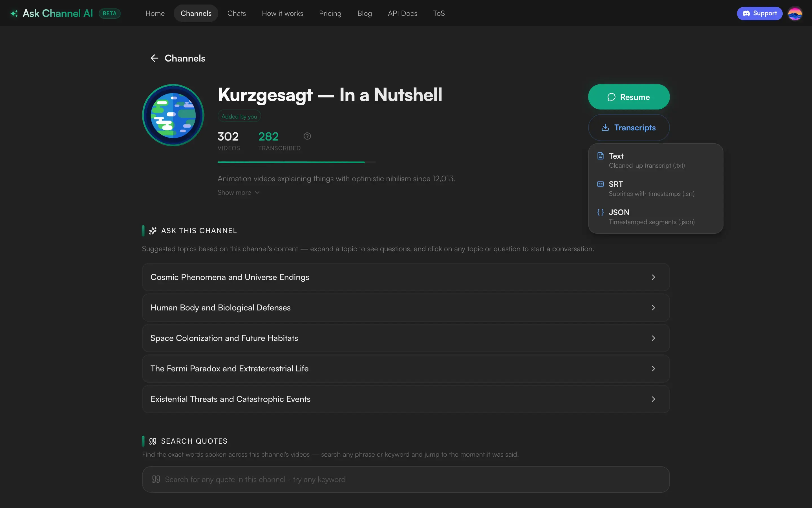Navigate to Pricing
Viewport: 812px width, 508px height.
click(x=330, y=14)
